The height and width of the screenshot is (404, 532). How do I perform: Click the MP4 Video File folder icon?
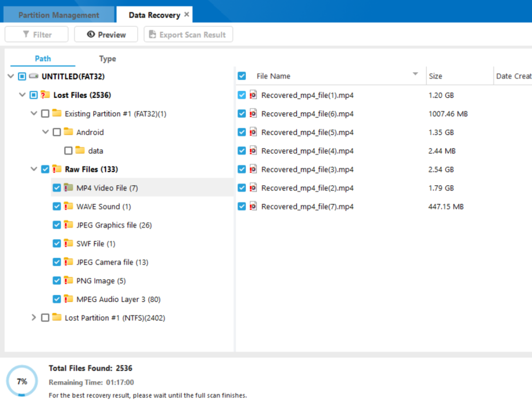click(x=68, y=188)
